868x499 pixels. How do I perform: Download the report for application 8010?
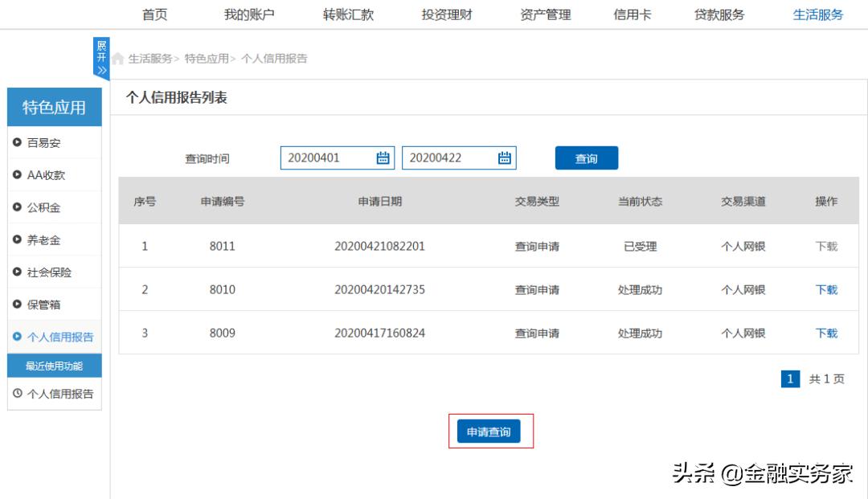(x=825, y=290)
